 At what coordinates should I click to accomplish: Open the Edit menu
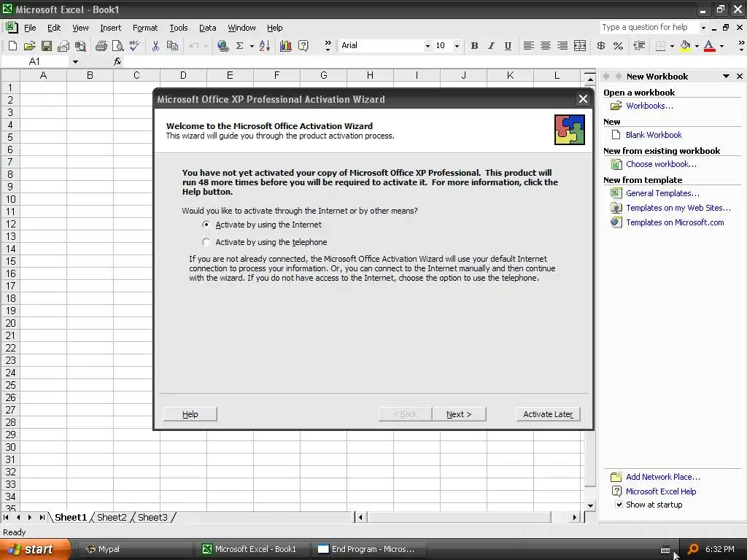54,28
